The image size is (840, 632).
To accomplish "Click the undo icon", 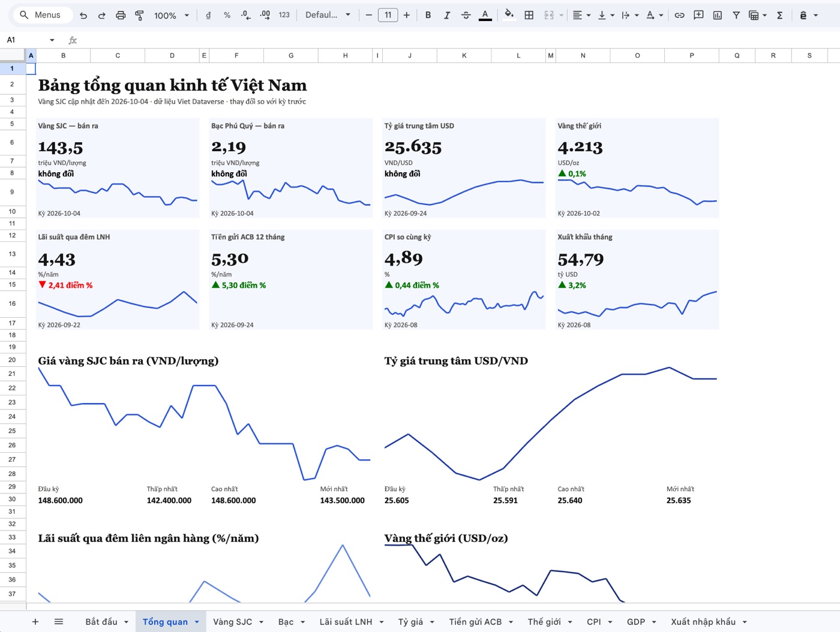I will (x=83, y=15).
